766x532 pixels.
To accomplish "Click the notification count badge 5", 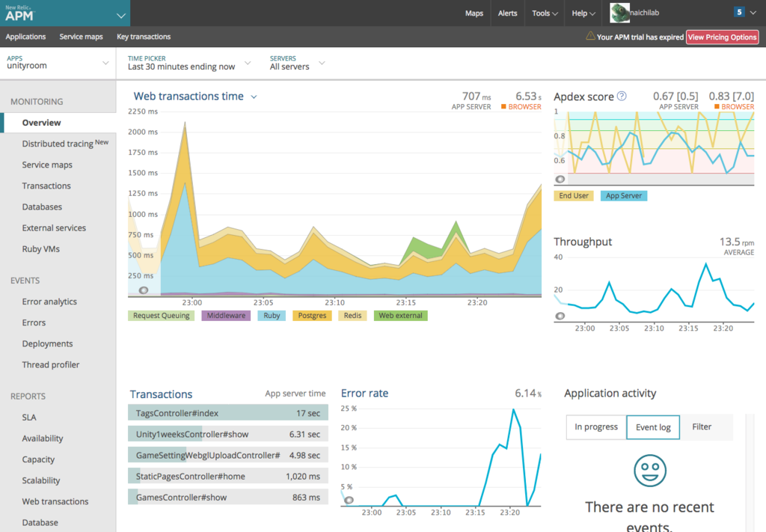I will (739, 12).
